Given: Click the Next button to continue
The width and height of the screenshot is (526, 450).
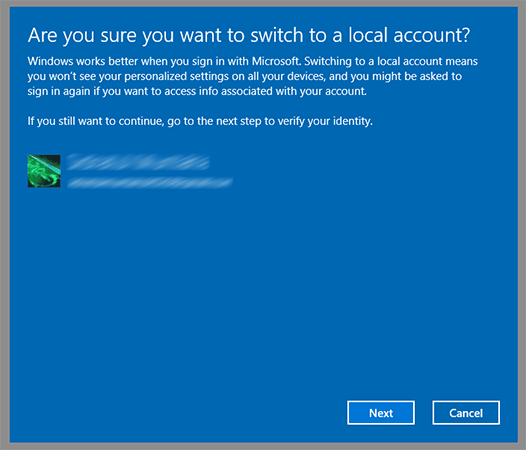Looking at the screenshot, I should 381,412.
